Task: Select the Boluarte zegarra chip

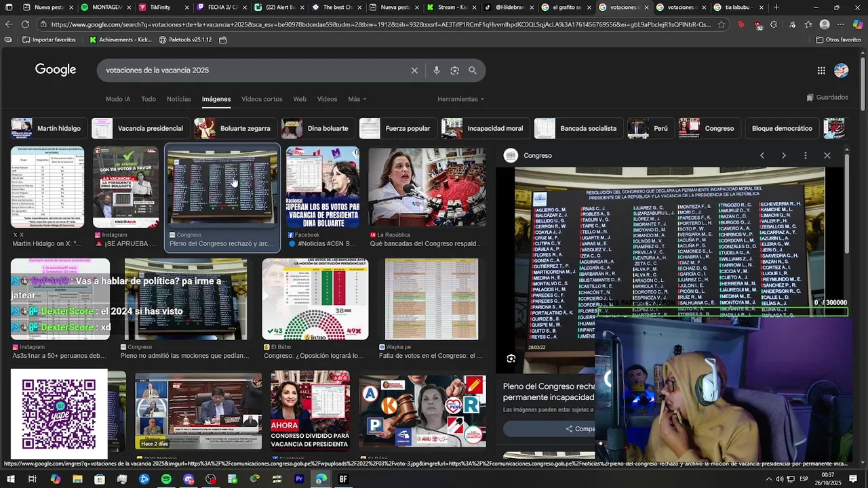Action: [234, 128]
